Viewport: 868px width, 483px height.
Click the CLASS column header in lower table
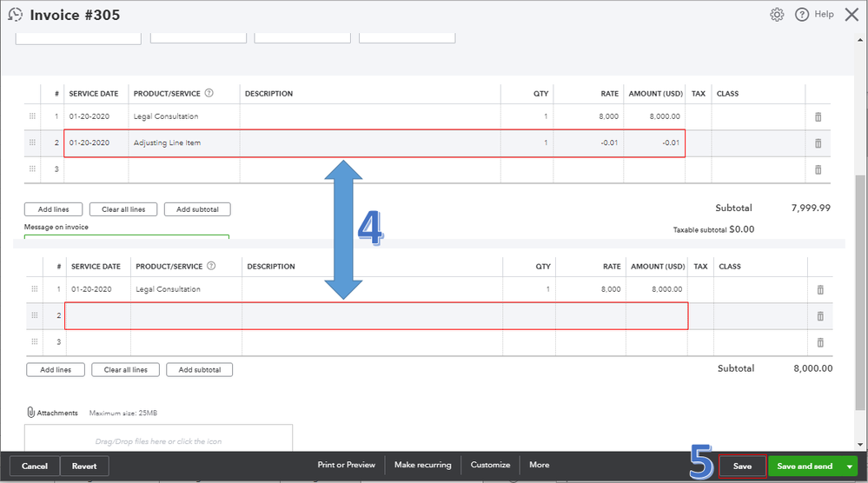pyautogui.click(x=730, y=266)
